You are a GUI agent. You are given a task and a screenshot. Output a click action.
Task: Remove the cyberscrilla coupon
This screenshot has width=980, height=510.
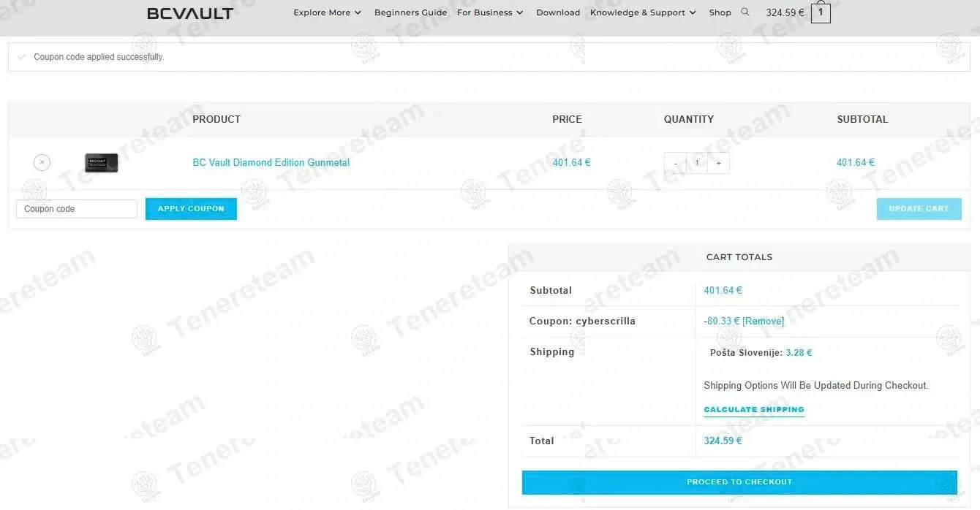[x=763, y=321]
